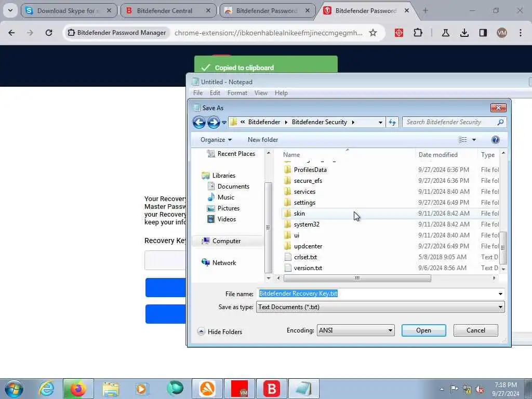Screen dimensions: 532x399
Task: Select the version.txt file
Action: [308, 268]
